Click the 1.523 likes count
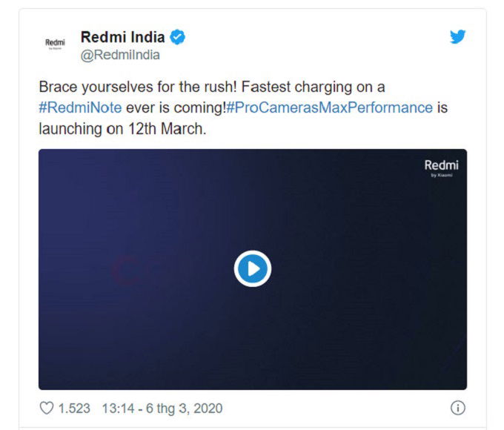This screenshot has width=504, height=430. click(74, 408)
